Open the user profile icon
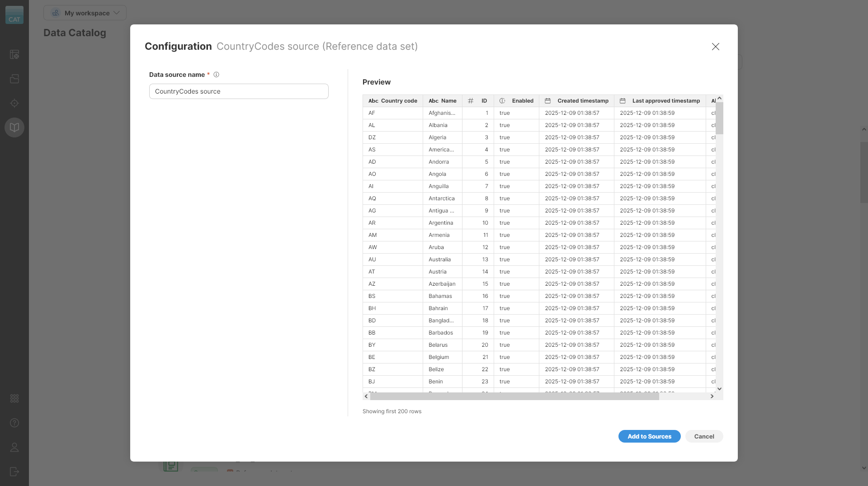Viewport: 868px width, 486px height. (x=15, y=448)
